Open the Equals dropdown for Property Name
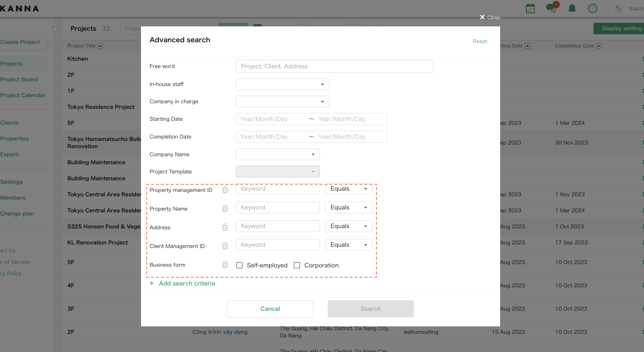 point(349,208)
